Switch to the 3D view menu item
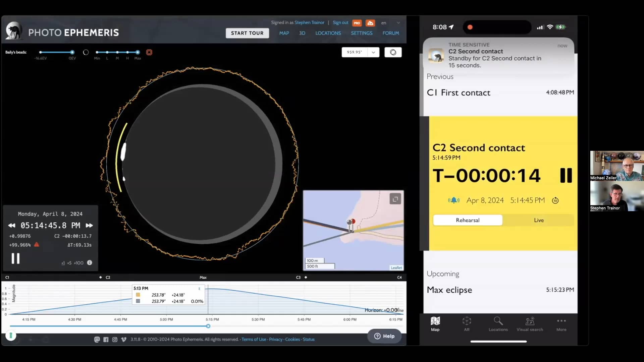644x362 pixels. [x=302, y=33]
